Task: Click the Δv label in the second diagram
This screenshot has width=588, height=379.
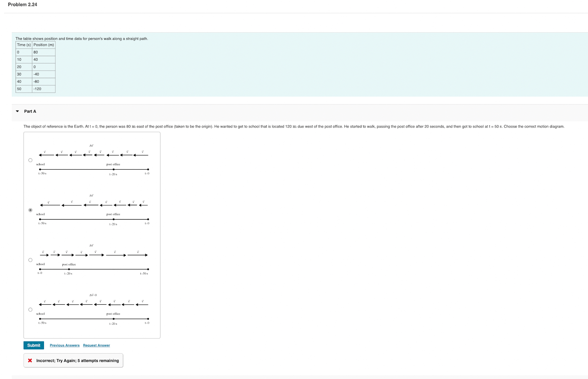Action: pos(91,195)
